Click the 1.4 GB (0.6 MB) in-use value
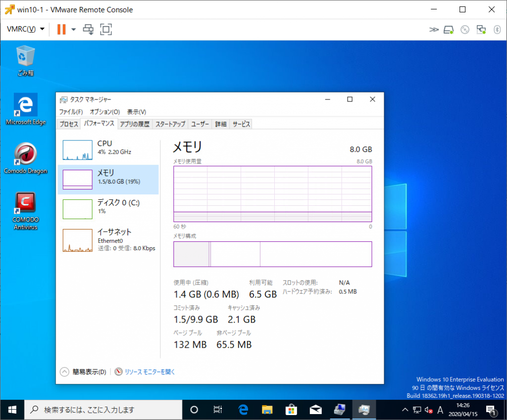 pyautogui.click(x=206, y=294)
